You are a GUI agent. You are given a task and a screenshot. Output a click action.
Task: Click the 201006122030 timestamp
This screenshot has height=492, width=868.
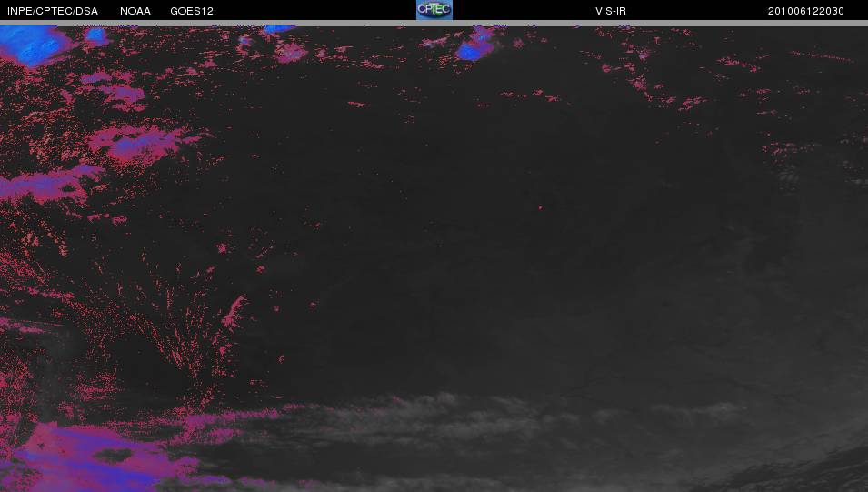805,11
